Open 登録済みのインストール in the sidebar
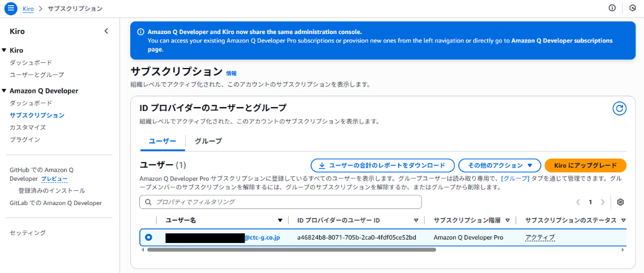This screenshot has height=273, width=644. point(52,190)
